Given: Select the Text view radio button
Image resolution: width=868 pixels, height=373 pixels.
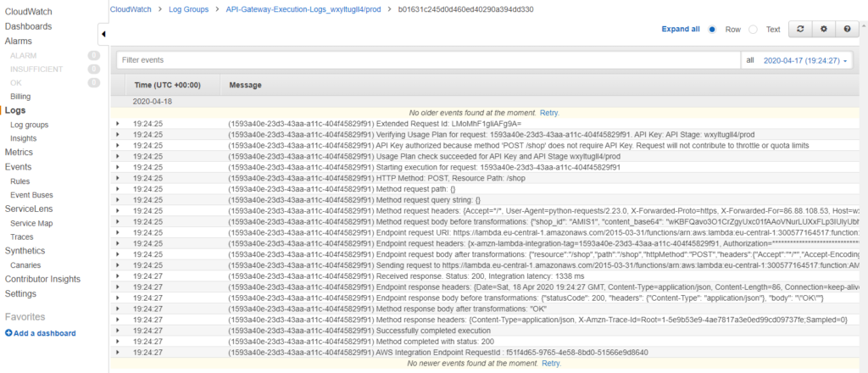Looking at the screenshot, I should 753,29.
